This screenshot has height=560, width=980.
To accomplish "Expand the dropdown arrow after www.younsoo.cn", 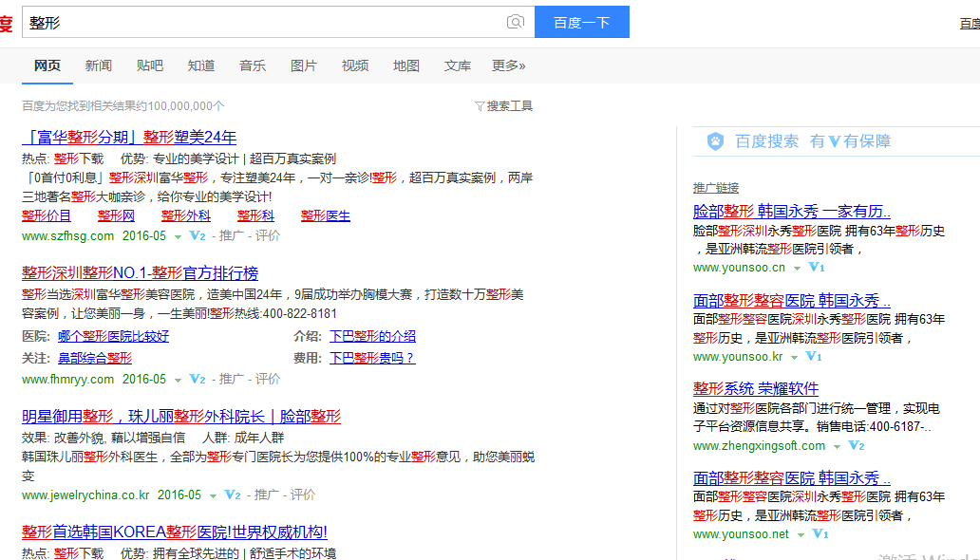I will click(x=797, y=268).
